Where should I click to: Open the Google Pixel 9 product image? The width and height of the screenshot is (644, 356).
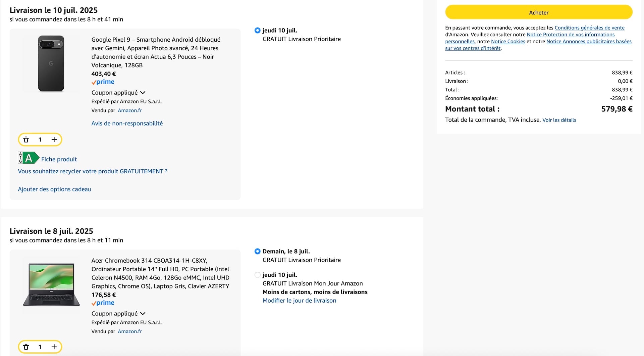pos(51,63)
